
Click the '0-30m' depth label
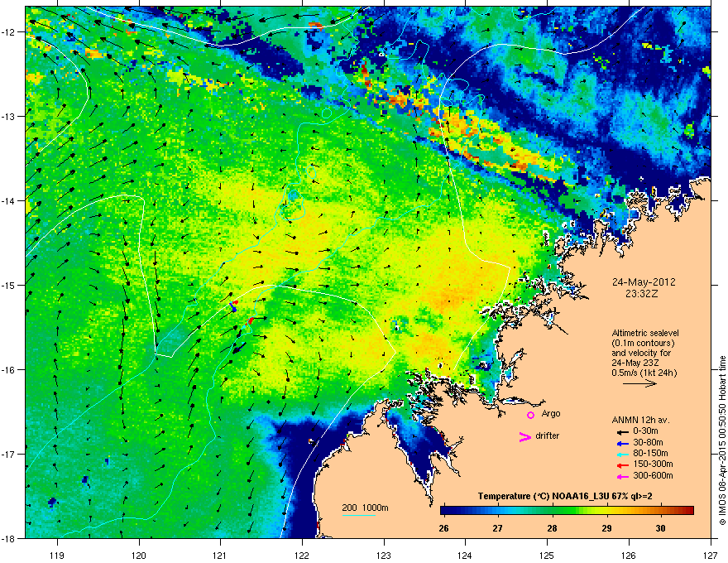(645, 431)
